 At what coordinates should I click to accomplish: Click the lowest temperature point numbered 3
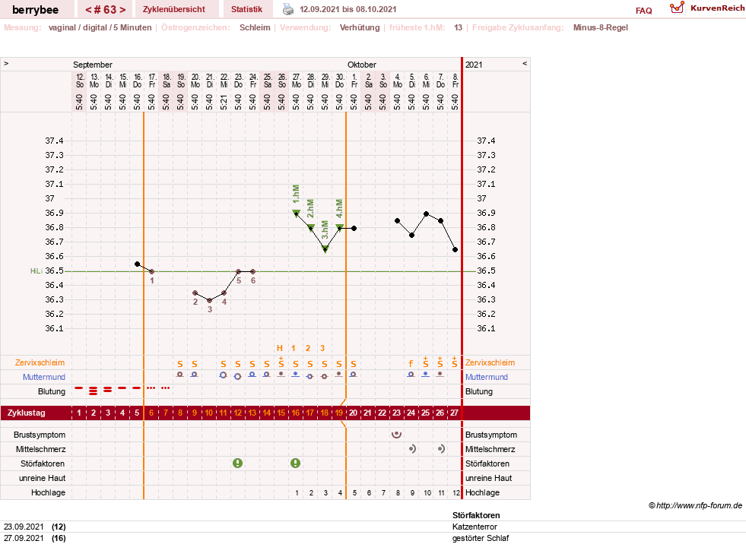click(209, 300)
